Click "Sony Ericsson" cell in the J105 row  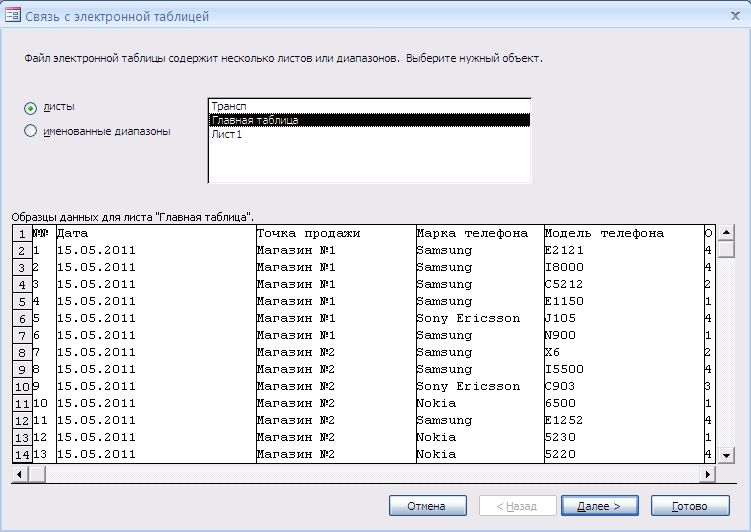click(480, 318)
